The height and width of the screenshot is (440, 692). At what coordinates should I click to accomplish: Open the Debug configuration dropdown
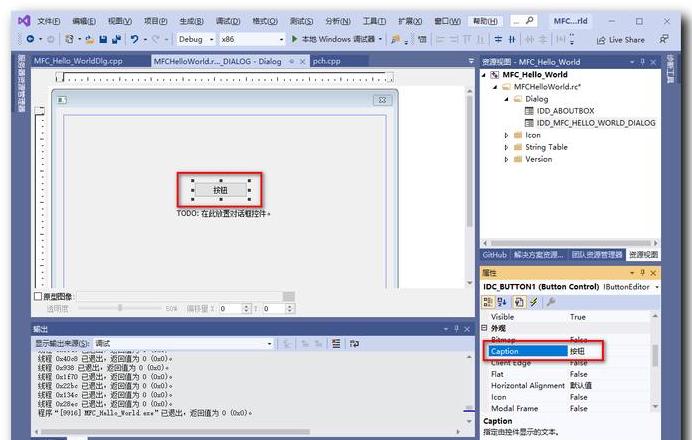click(x=211, y=39)
